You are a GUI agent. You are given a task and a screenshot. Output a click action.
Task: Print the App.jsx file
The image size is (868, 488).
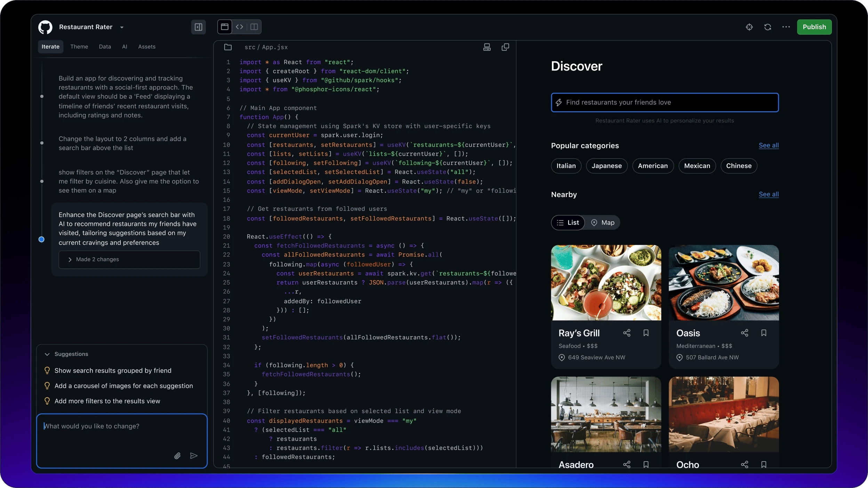click(x=487, y=47)
